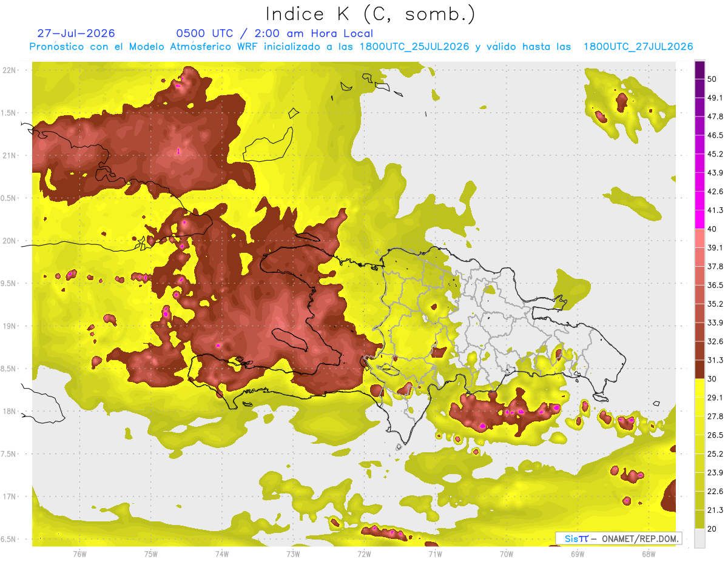
Task: Pick the bright magenta colorbar segment above 40
Action: pos(699,219)
